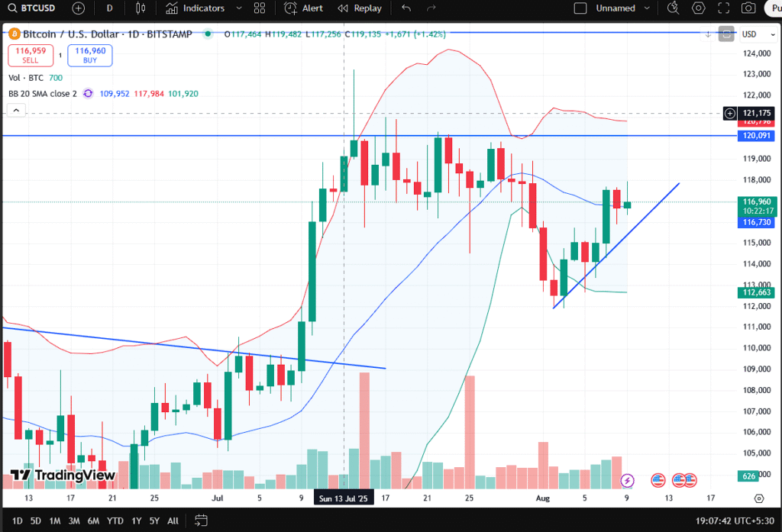This screenshot has width=782, height=532.
Task: Click the 626 volume value label
Action: 748,476
